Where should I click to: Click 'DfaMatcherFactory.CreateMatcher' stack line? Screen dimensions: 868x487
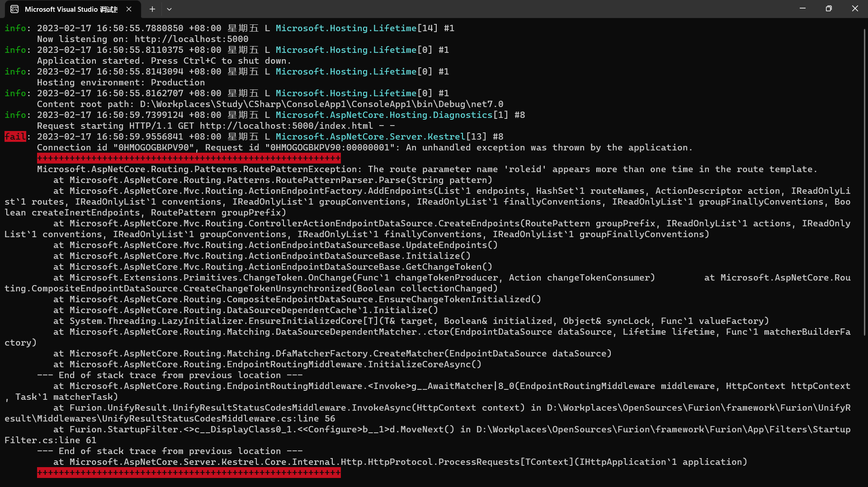click(332, 353)
